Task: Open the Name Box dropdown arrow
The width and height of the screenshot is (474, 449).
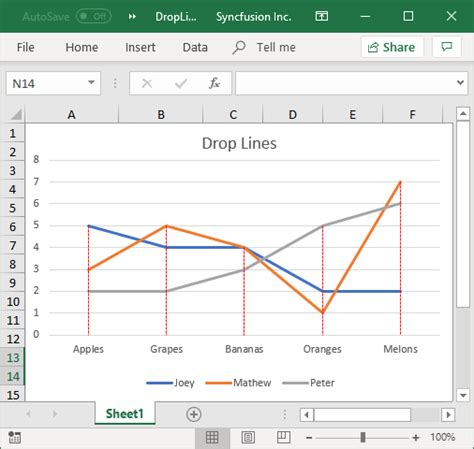Action: (x=91, y=82)
